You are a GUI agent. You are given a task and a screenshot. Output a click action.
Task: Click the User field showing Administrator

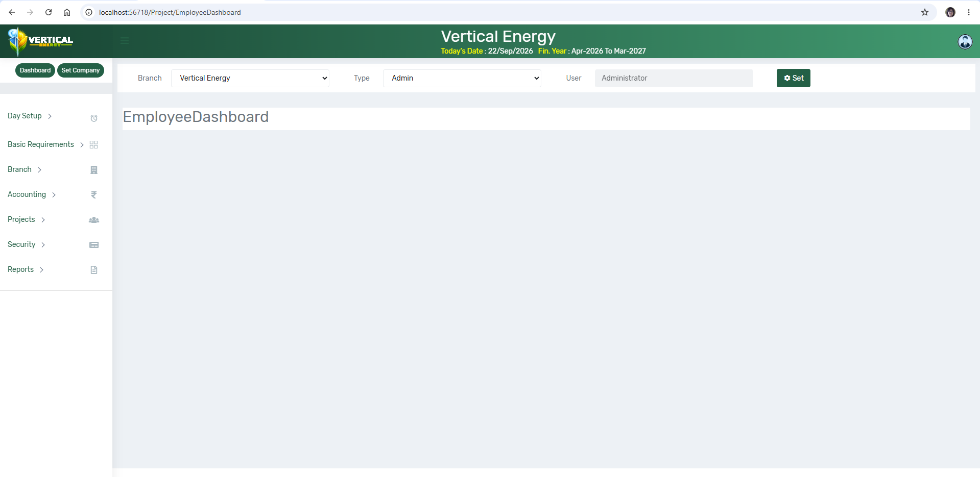674,78
